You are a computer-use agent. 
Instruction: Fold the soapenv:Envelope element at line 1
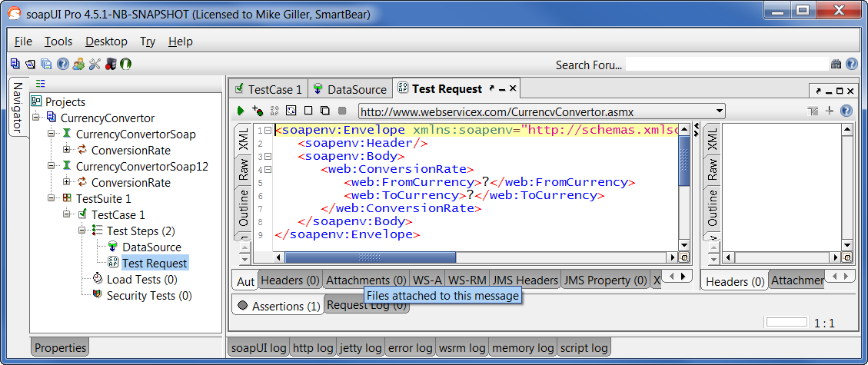[268, 131]
